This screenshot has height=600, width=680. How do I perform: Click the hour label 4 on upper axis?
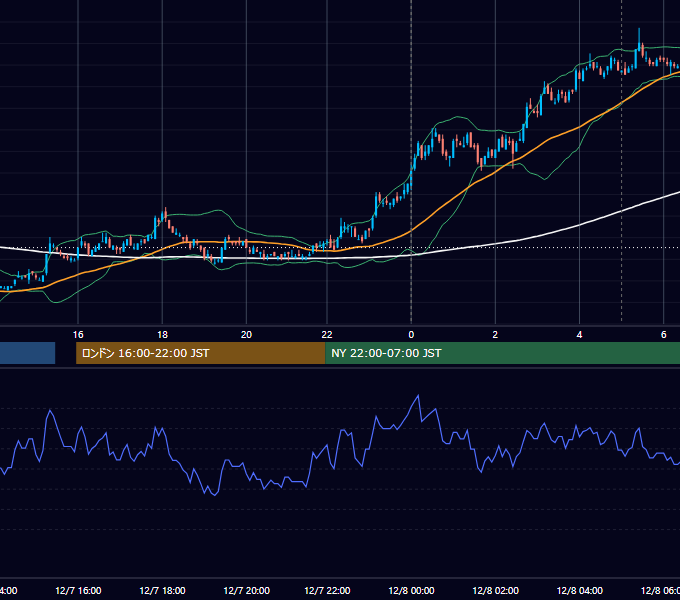tap(579, 335)
